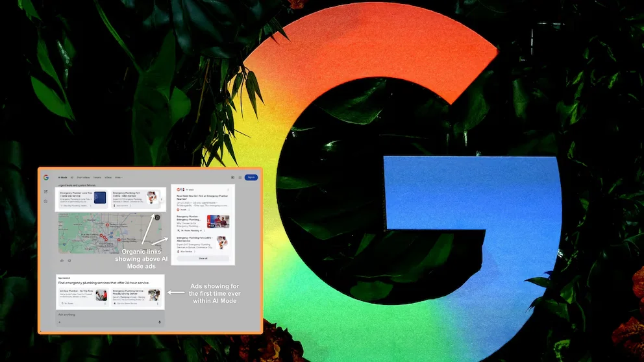Open Emergency Plumber Lone Tree result card
Viewport: 644px width, 362px height.
coord(83,199)
